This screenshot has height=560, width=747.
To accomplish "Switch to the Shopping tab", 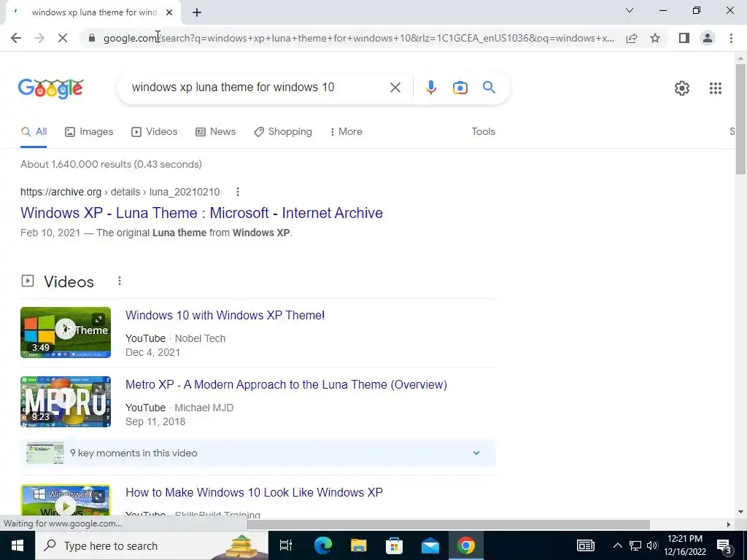I will 283,132.
